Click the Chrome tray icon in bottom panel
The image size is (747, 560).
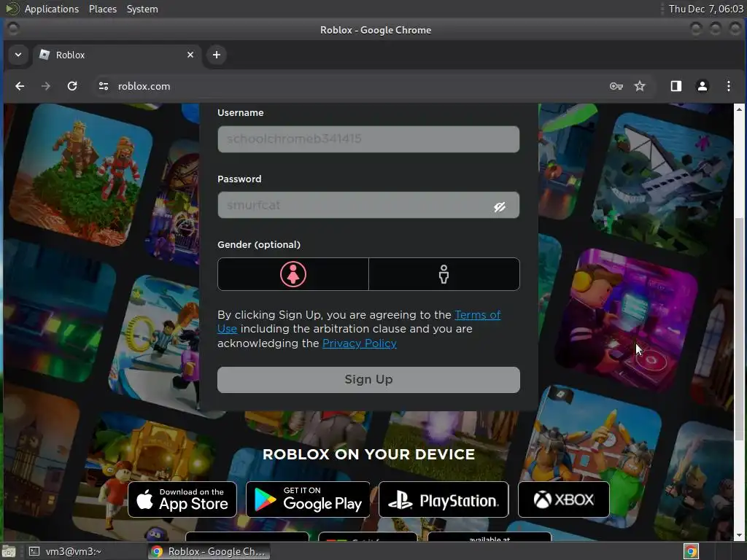691,551
